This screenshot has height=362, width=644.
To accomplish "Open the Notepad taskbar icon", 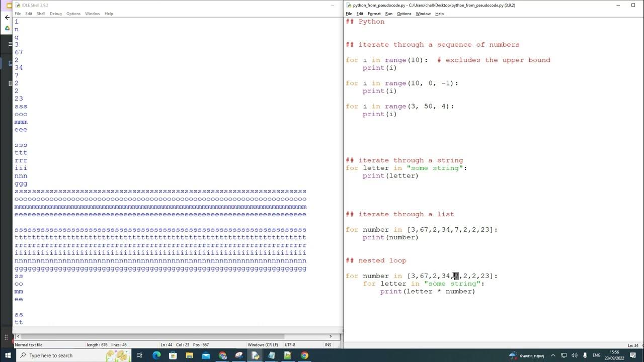I will pos(272,355).
